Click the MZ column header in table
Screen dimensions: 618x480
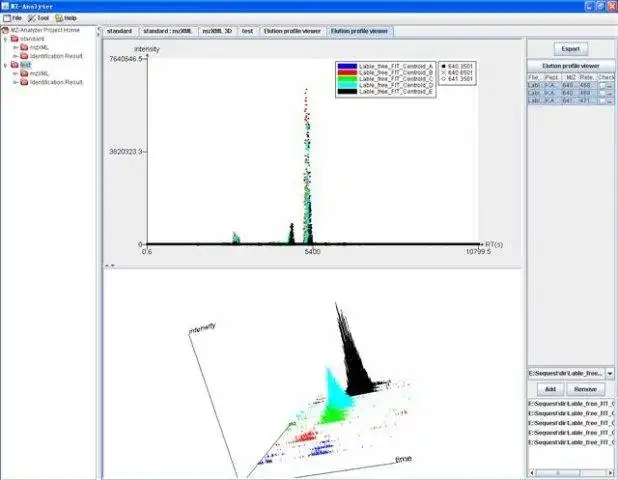coord(571,77)
